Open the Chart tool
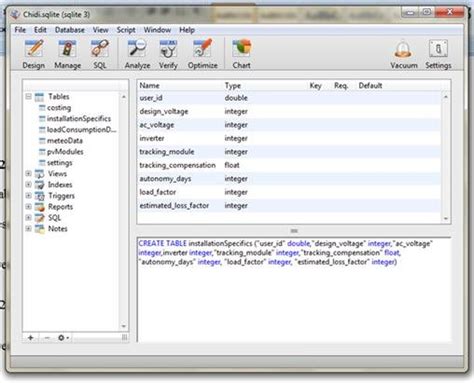The height and width of the screenshot is (383, 474). (242, 54)
